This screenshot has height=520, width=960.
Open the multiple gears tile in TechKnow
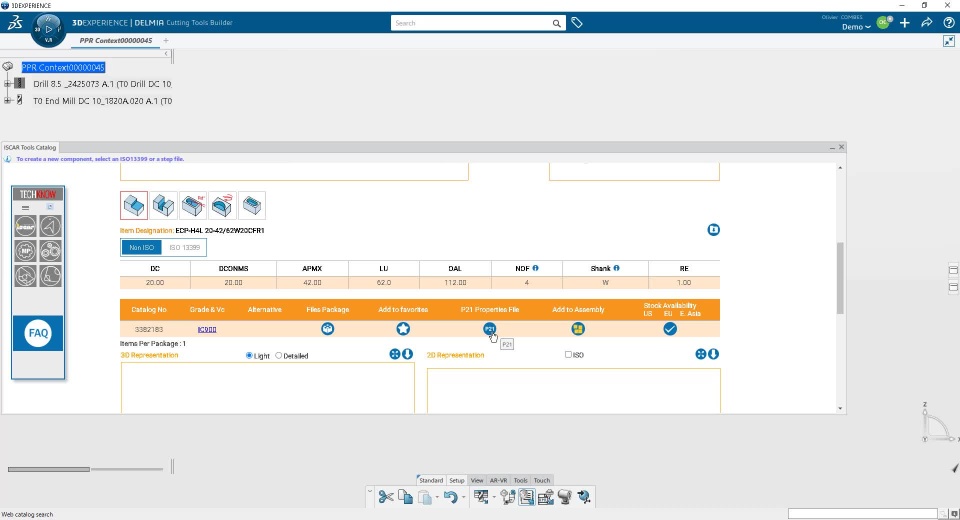click(x=51, y=251)
